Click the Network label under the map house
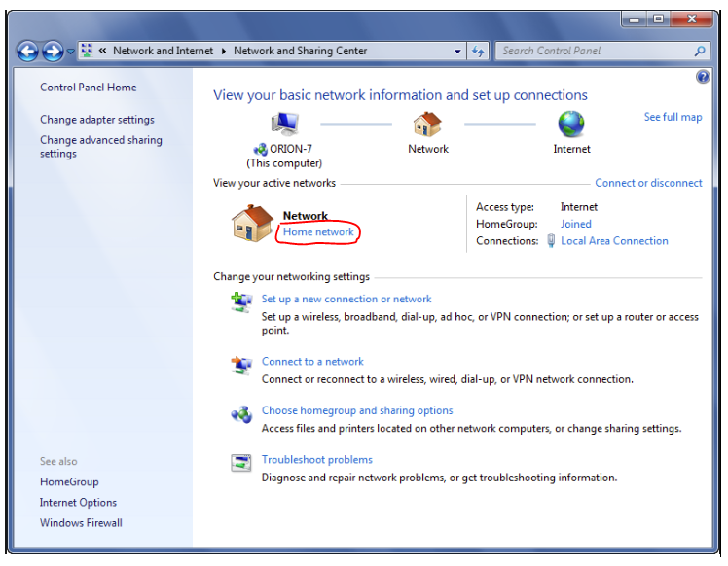Screen dimensions: 728x566 [x=428, y=149]
